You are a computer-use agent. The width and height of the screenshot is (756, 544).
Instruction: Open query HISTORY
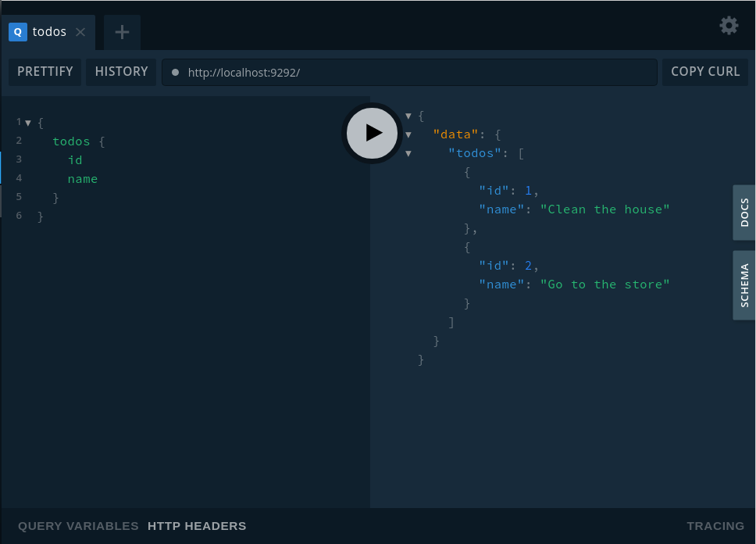(121, 72)
